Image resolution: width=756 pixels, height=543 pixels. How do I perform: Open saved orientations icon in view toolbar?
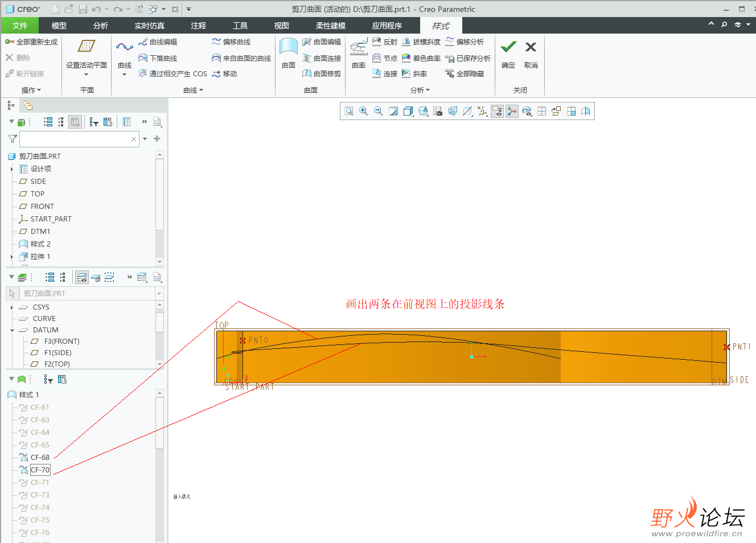[423, 112]
